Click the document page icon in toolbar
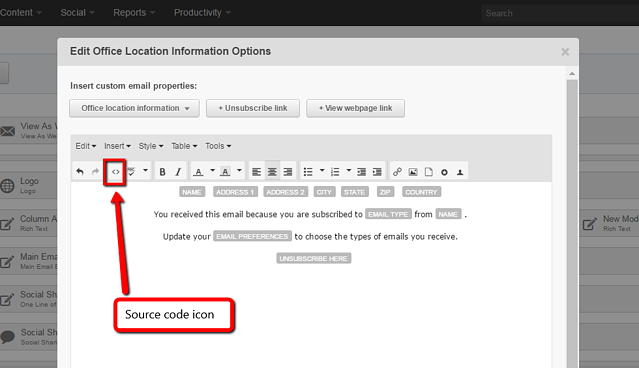 [x=429, y=172]
